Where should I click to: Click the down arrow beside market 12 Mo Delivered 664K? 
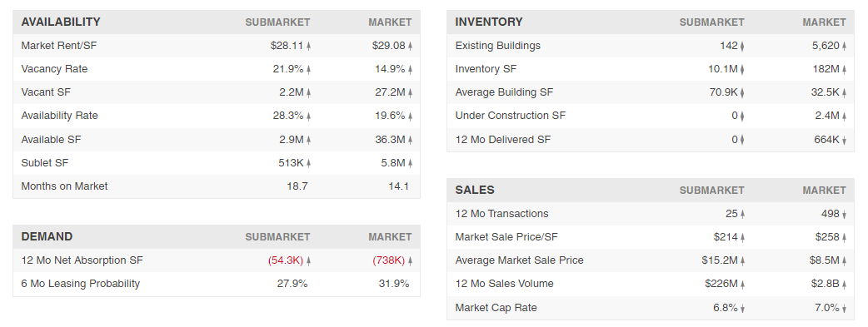click(844, 141)
